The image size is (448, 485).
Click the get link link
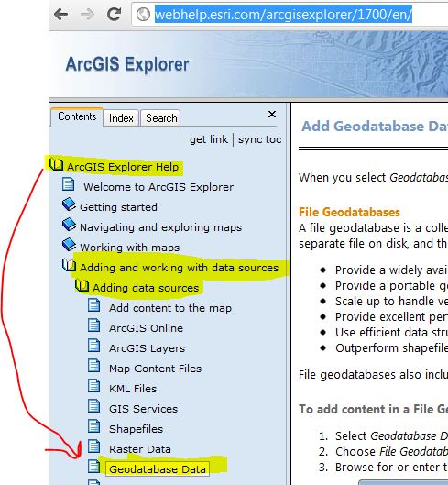pyautogui.click(x=209, y=139)
